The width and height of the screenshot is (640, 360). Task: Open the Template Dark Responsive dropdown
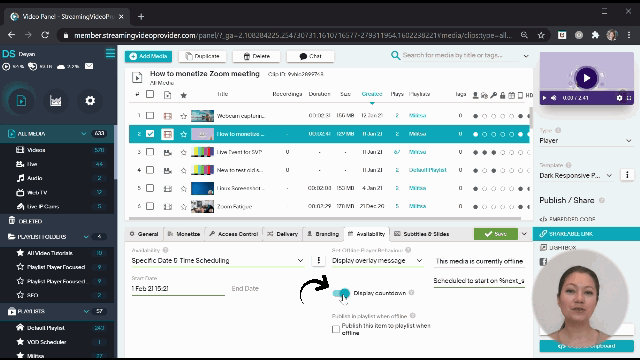pos(576,176)
